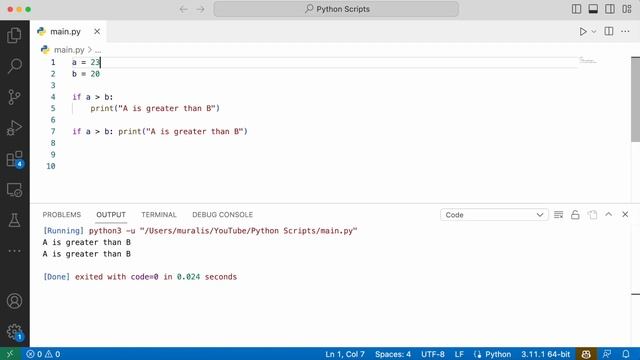Click the Python Scripts command center search

(x=336, y=9)
